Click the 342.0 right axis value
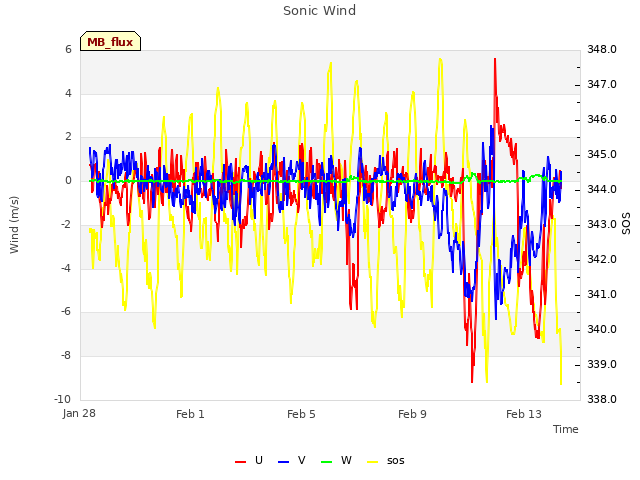640x480 pixels. pyautogui.click(x=602, y=260)
